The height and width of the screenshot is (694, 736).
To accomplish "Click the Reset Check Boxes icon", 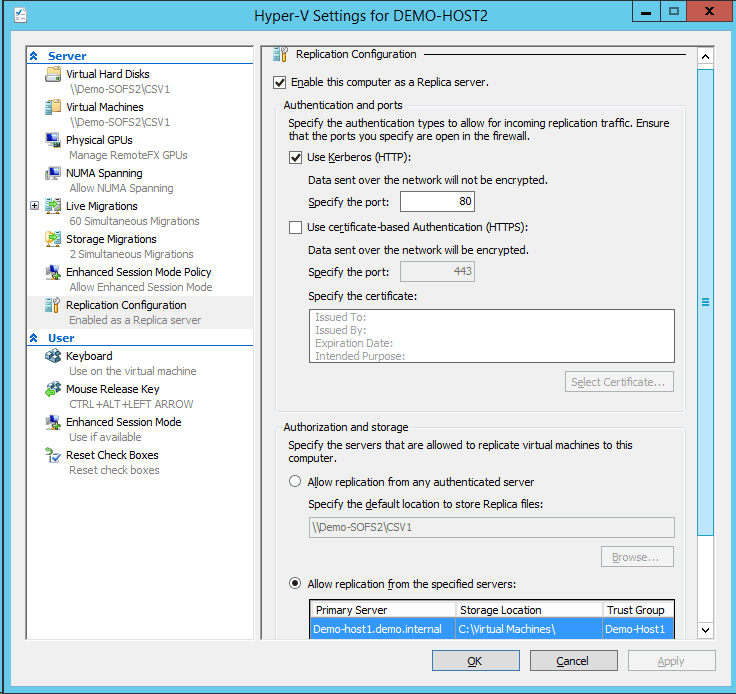I will pyautogui.click(x=53, y=455).
